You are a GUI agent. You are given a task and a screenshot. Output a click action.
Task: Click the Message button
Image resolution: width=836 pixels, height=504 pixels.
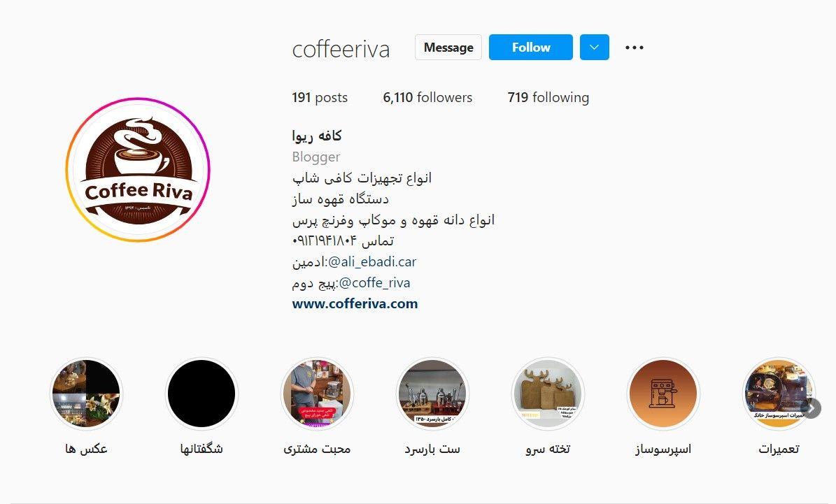click(x=448, y=48)
